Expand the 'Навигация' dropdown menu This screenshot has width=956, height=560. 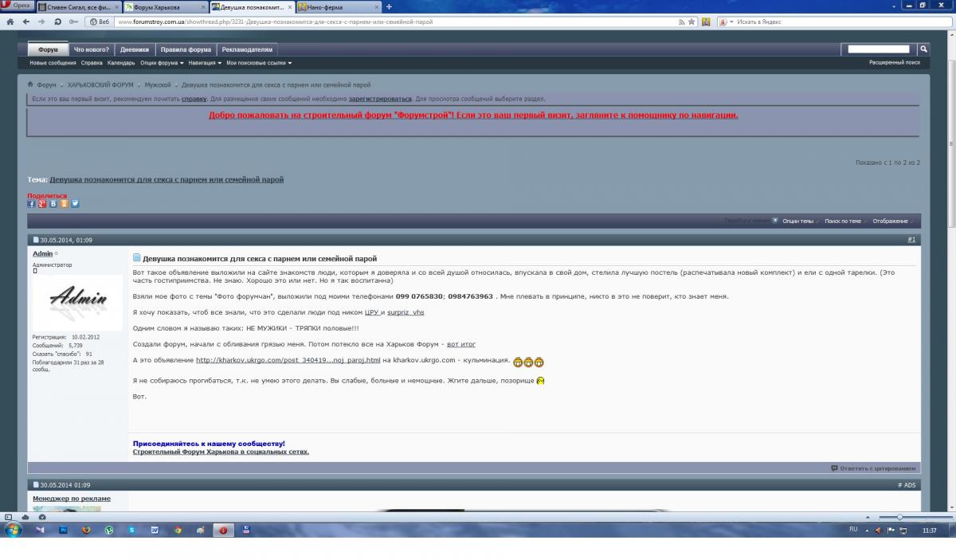click(x=205, y=63)
